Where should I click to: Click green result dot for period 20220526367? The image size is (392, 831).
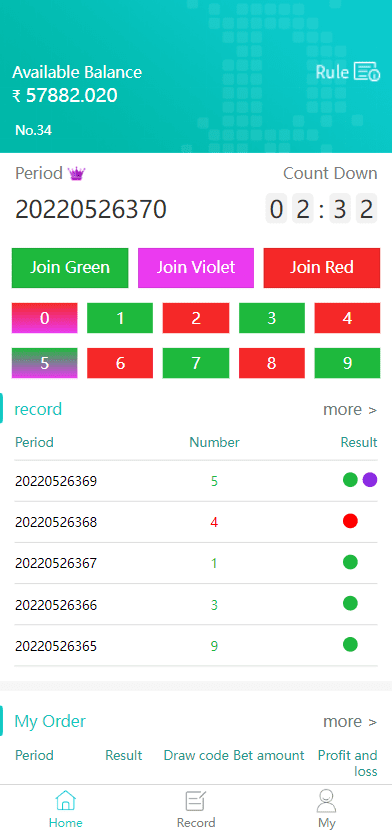[x=350, y=562]
